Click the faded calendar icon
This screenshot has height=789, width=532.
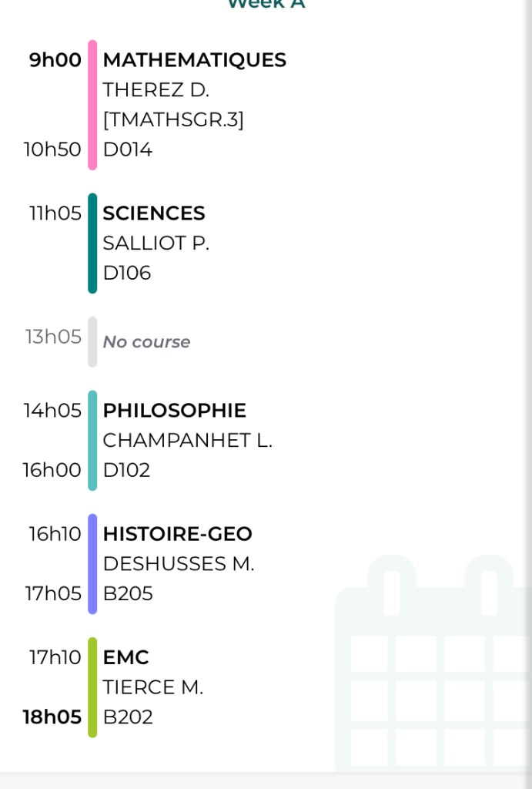click(x=435, y=663)
